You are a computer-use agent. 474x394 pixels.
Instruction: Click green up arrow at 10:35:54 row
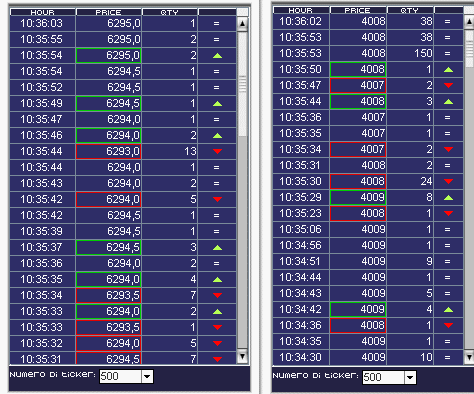coord(217,56)
